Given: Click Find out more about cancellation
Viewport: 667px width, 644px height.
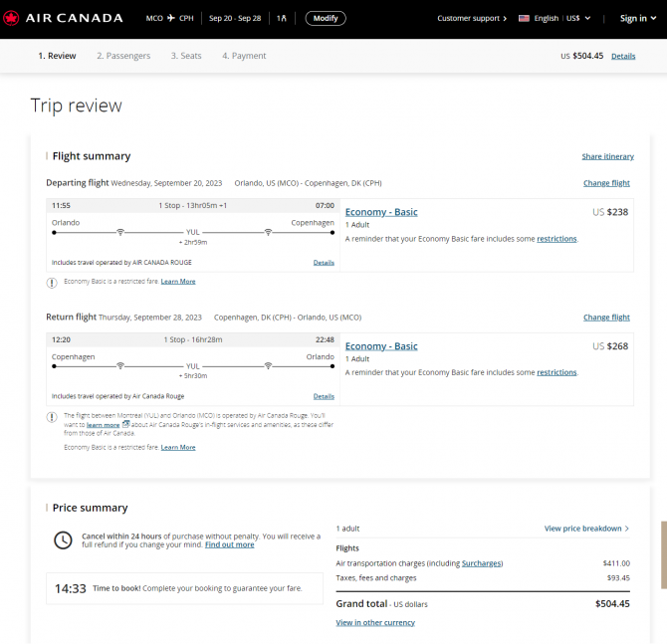Looking at the screenshot, I should click(x=229, y=544).
